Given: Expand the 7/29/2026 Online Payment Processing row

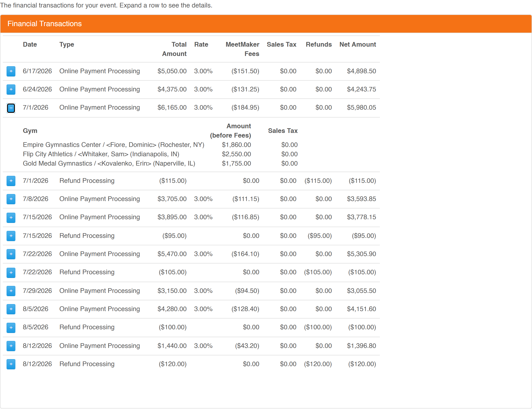Looking at the screenshot, I should [x=11, y=291].
